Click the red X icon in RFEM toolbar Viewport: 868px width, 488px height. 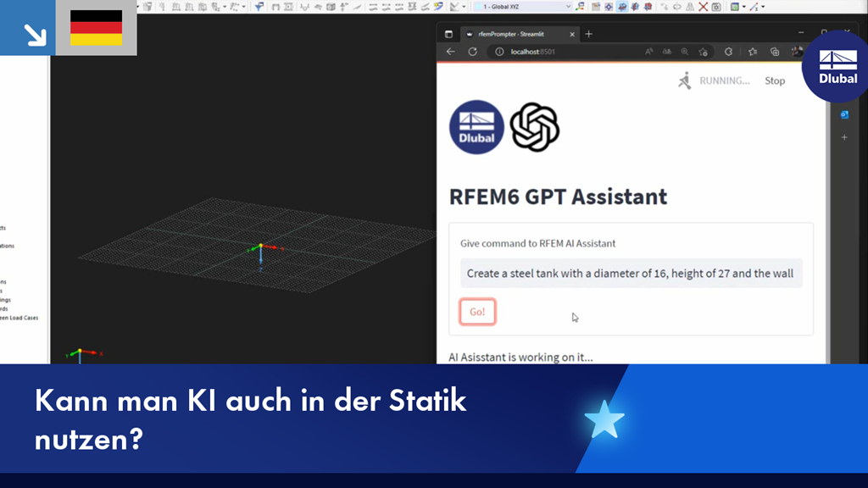click(703, 7)
